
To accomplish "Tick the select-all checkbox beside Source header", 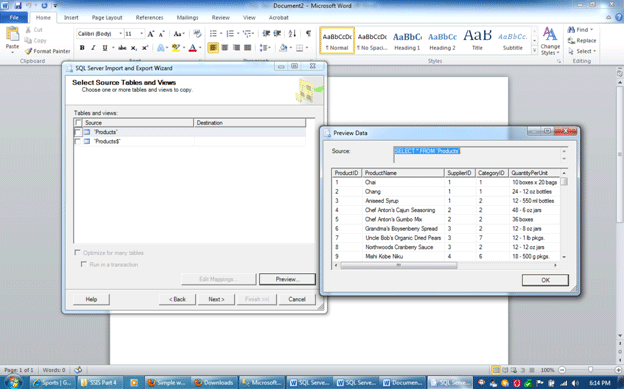I will pos(78,123).
